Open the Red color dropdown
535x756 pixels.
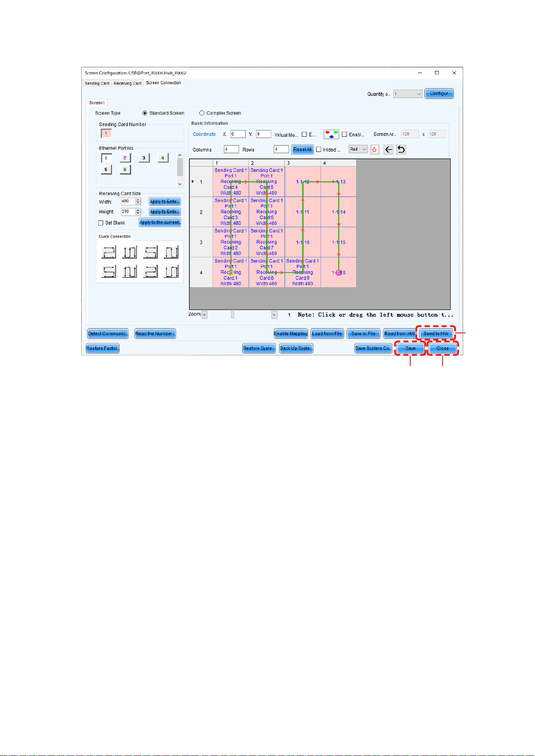(358, 149)
